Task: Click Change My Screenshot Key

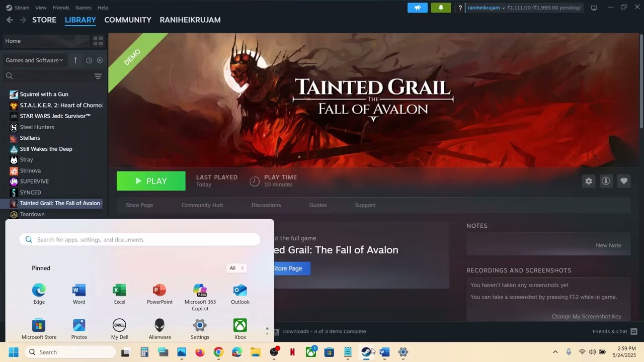Action: pos(586,316)
